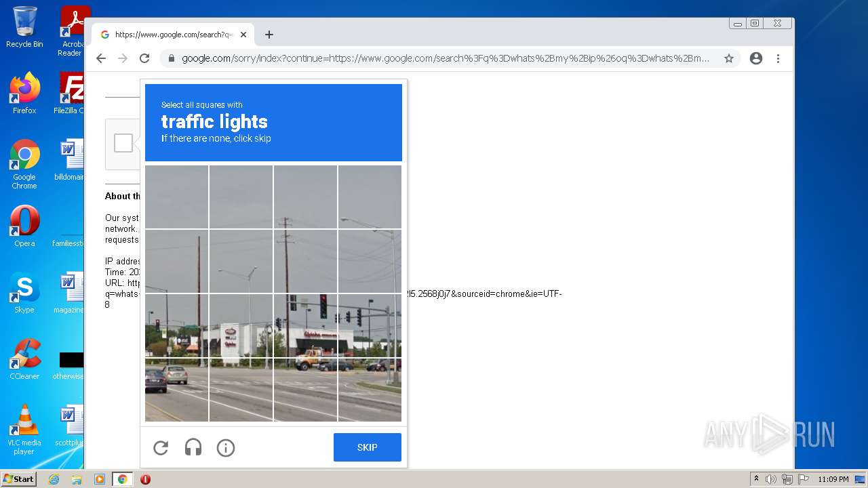Click the reload challenge icon in the captcha

(161, 447)
